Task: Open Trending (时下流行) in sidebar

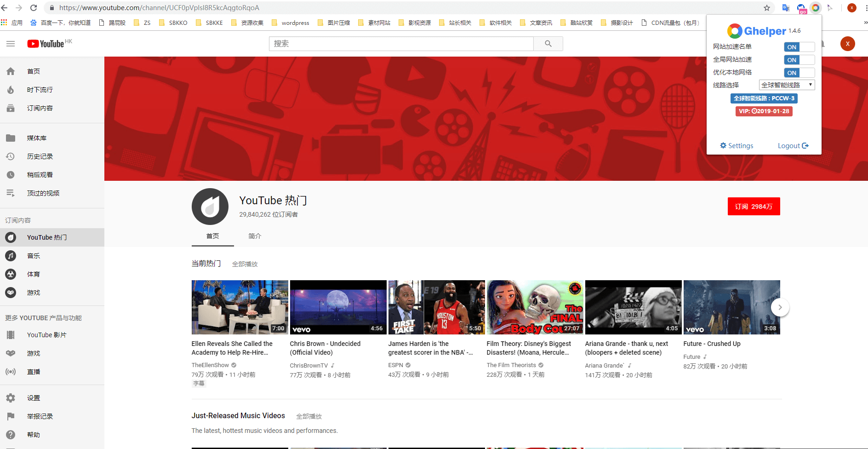Action: (52, 90)
